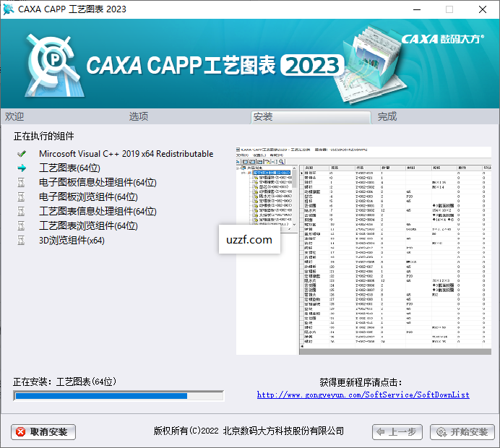Click the hourglass icon beside 电子图板浏览组件(64位)

[x=21, y=197]
